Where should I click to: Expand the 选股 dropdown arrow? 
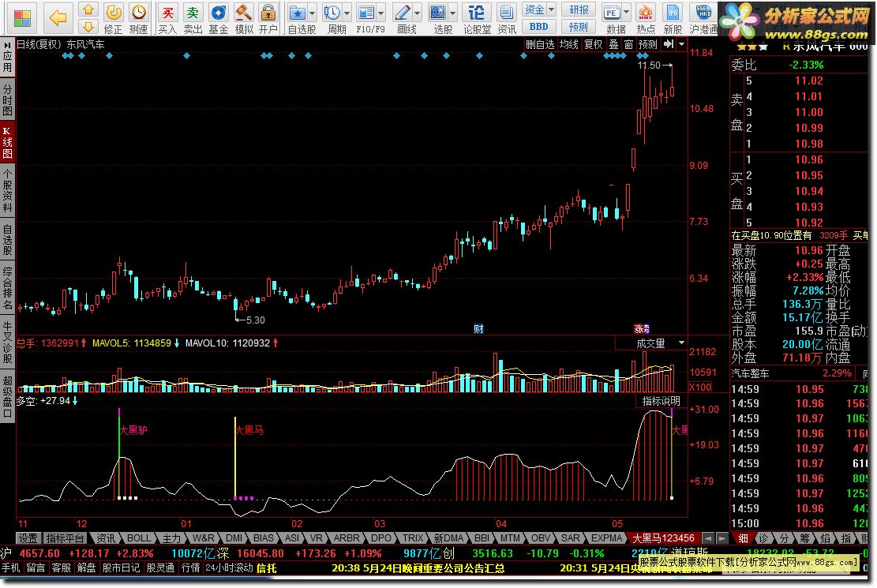[x=452, y=13]
